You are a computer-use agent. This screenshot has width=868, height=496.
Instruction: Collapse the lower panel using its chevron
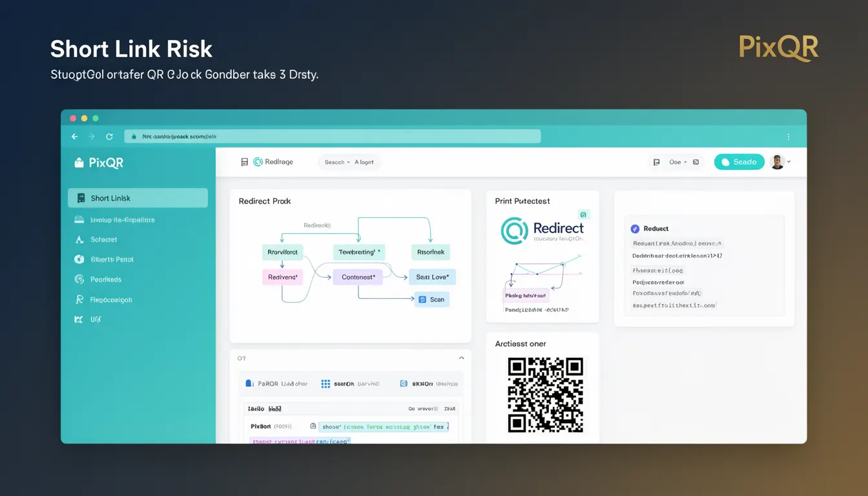[x=461, y=358]
